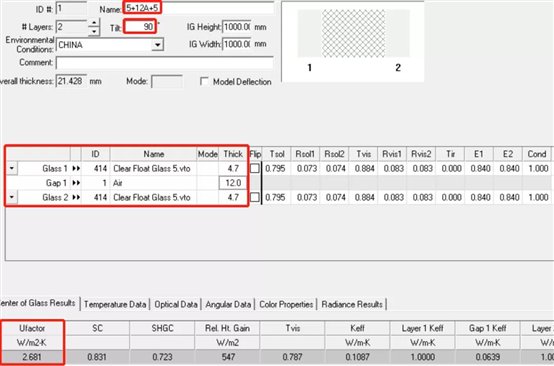Toggle Flip checkbox for Glass 1
This screenshot has height=366, width=554.
(x=255, y=169)
